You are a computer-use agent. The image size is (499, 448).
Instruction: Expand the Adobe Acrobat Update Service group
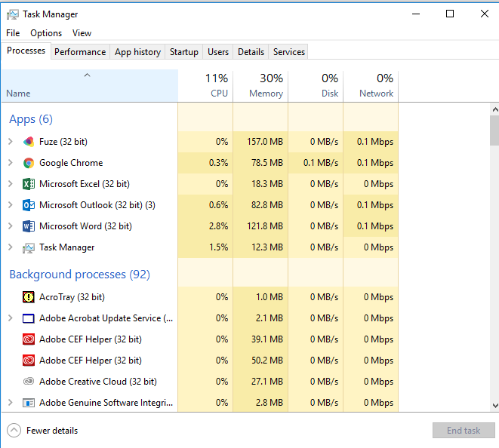(10, 318)
